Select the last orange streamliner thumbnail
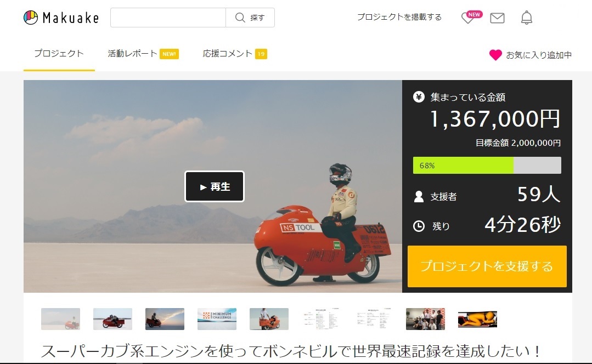Screen dimensions: 592x364 pos(477,318)
